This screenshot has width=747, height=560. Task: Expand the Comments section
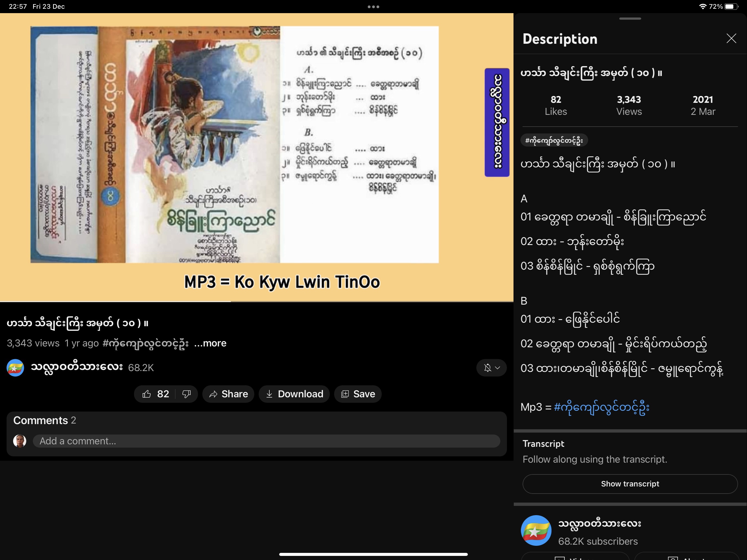tap(45, 420)
